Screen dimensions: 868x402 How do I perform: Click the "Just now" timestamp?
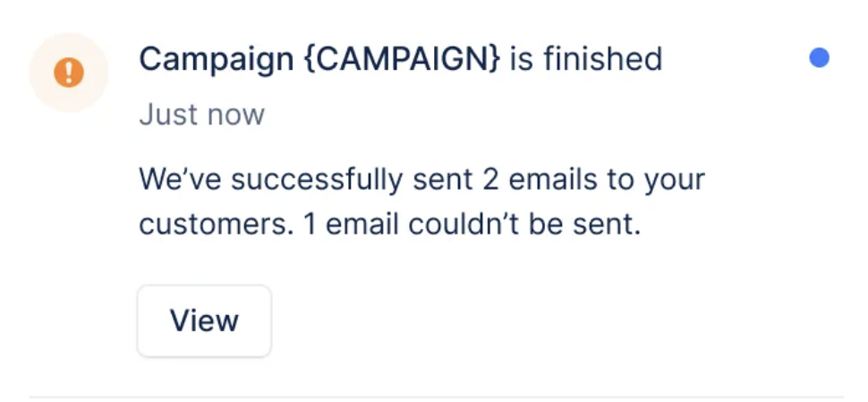click(201, 115)
